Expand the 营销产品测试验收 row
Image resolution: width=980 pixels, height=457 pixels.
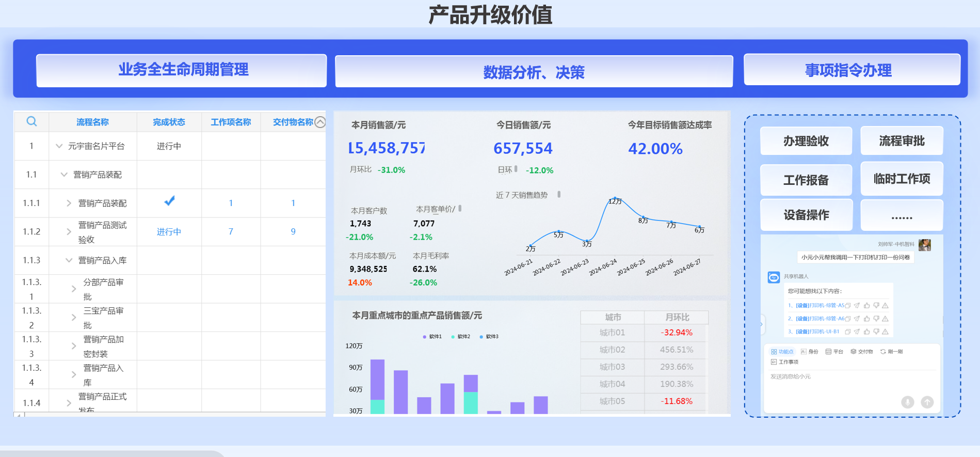69,232
